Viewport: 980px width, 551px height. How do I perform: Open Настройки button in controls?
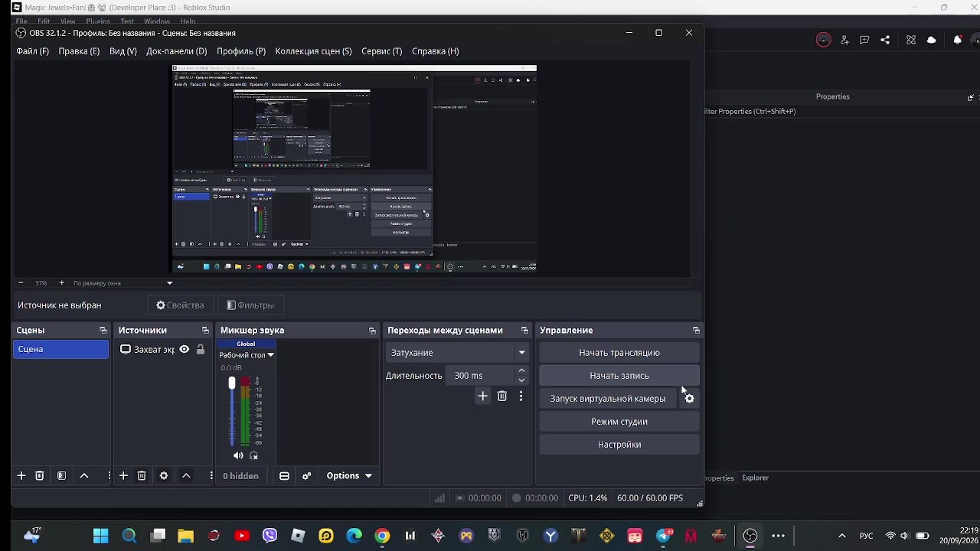pos(619,445)
